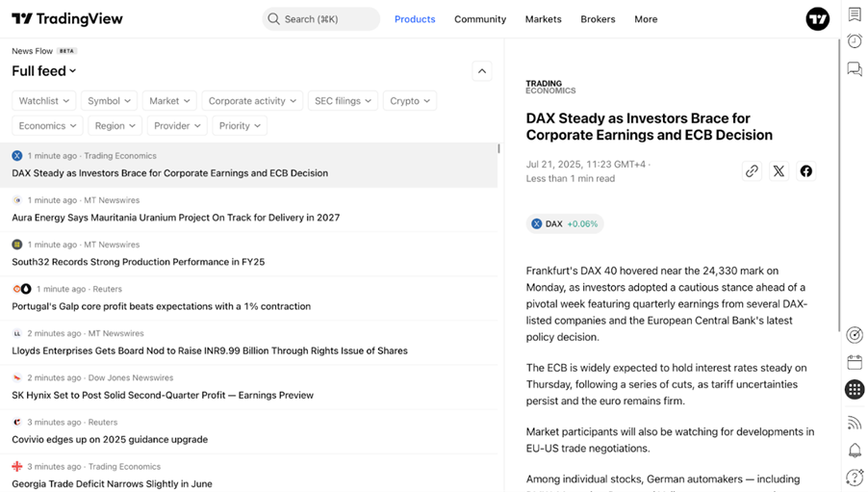
Task: Open DAX Steady as Investors Brace news item
Action: click(x=248, y=165)
